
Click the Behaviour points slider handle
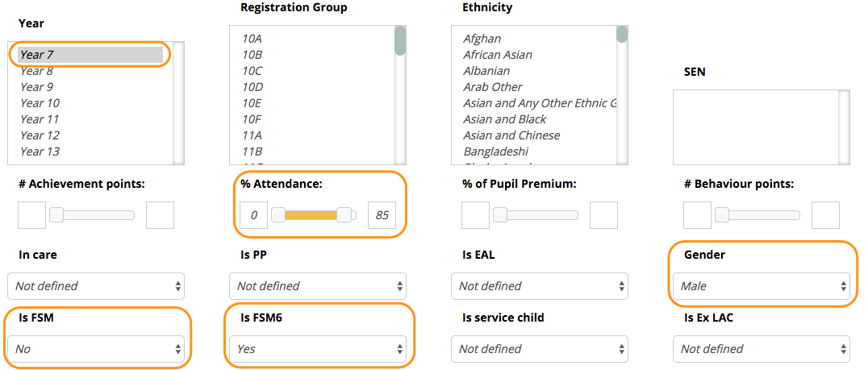coord(722,215)
